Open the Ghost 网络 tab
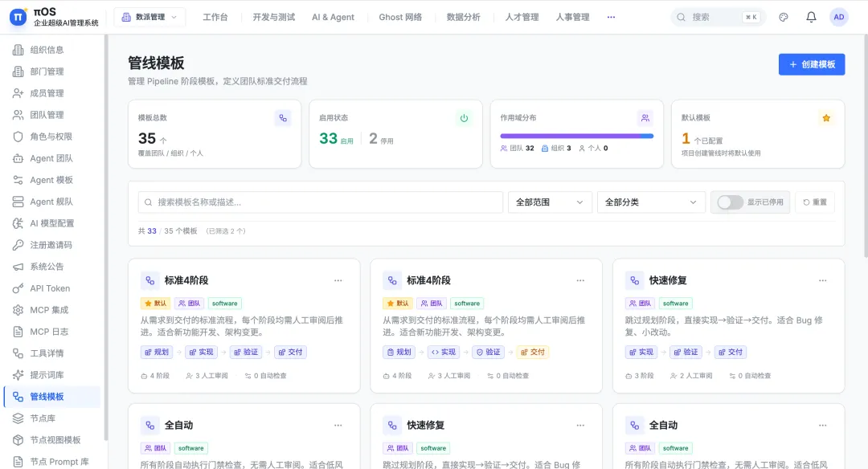Image resolution: width=868 pixels, height=469 pixels. pyautogui.click(x=400, y=17)
